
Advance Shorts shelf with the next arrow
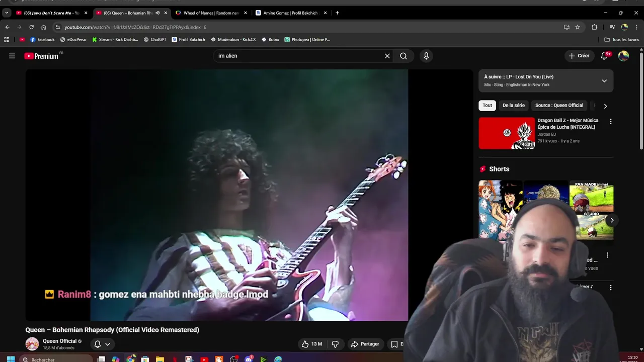(x=612, y=220)
